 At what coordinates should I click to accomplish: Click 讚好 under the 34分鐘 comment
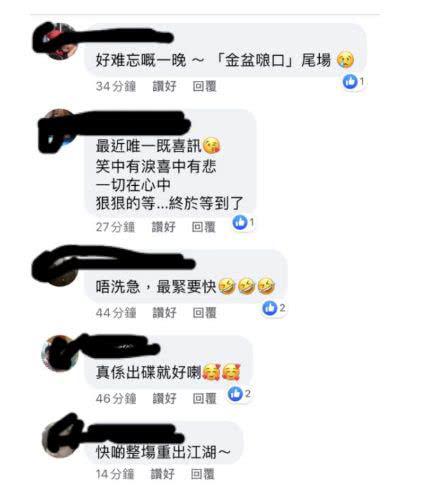164,86
